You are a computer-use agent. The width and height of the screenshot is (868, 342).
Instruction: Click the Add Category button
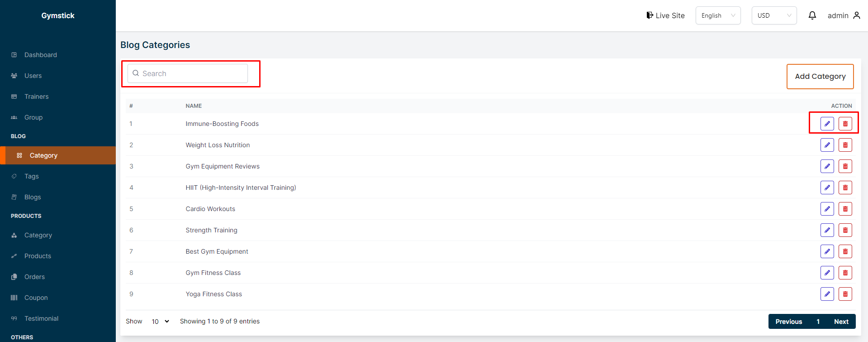tap(820, 77)
